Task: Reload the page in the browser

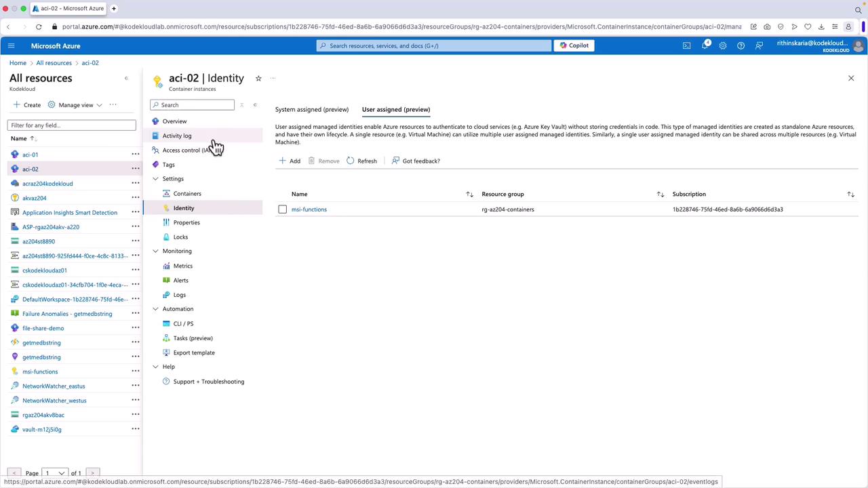Action: (39, 26)
